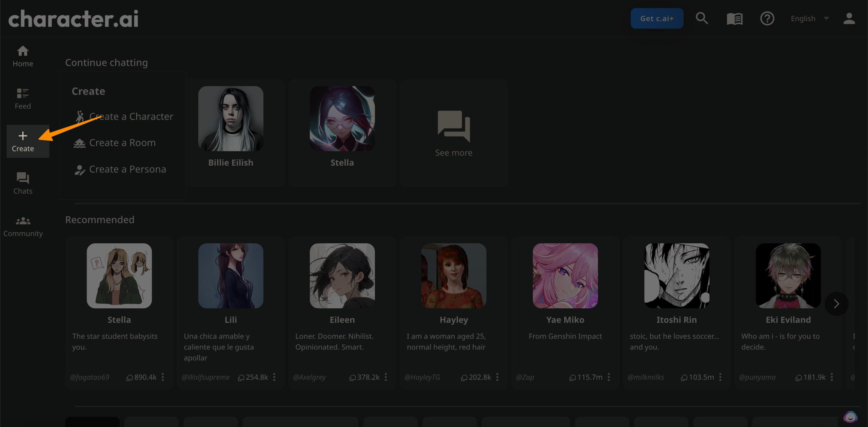Open the Community sidebar icon

point(23,226)
